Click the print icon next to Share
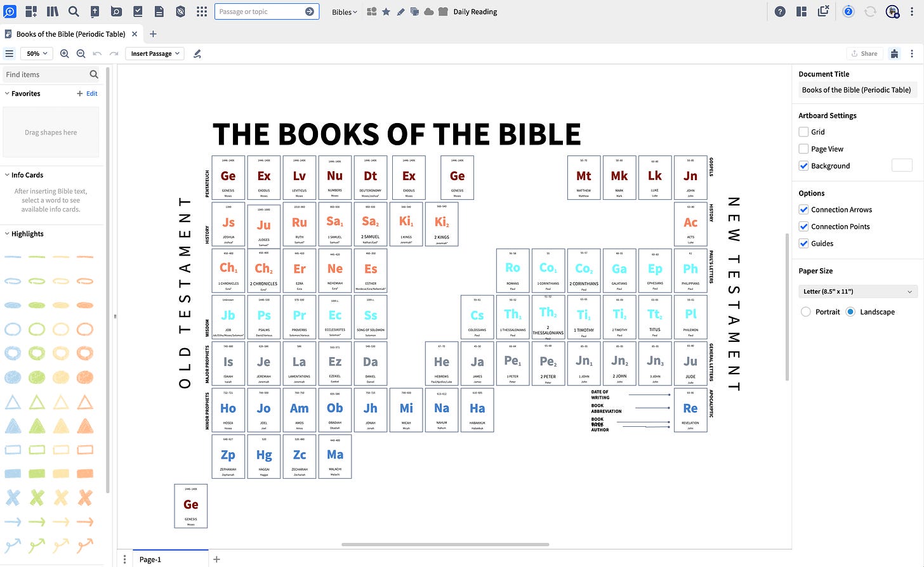Screen dimensions: 924x567 point(895,53)
